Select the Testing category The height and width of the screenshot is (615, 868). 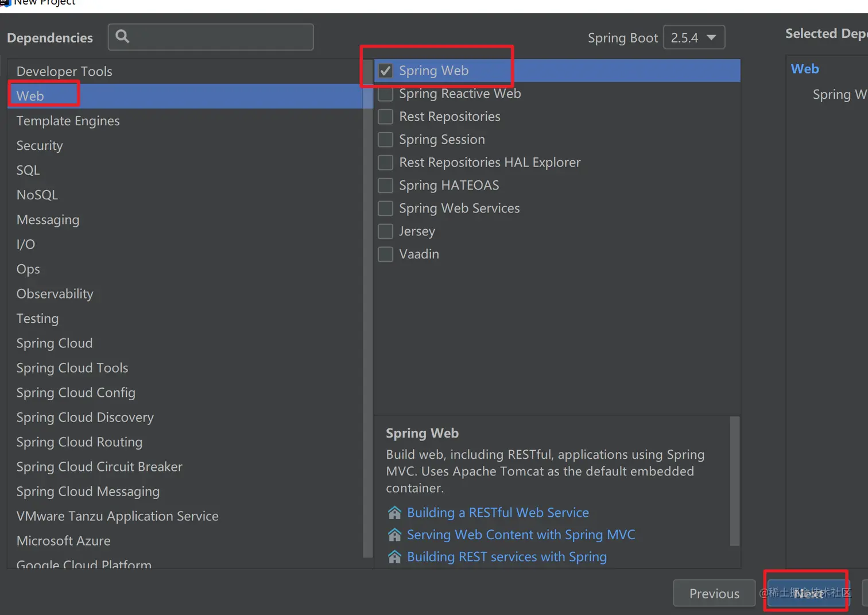[185, 318]
